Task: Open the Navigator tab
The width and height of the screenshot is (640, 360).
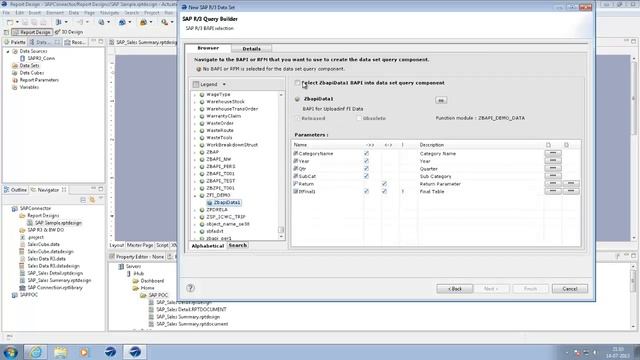Action: coord(48,190)
